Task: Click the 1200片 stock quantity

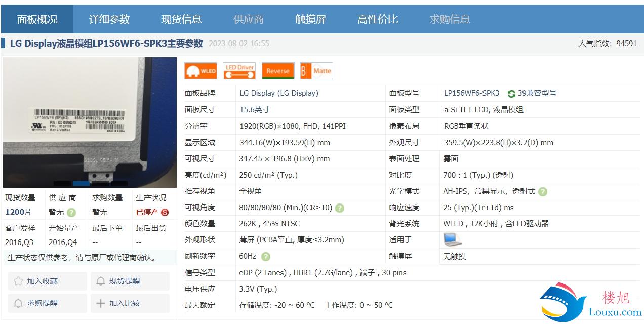Action: (x=18, y=212)
